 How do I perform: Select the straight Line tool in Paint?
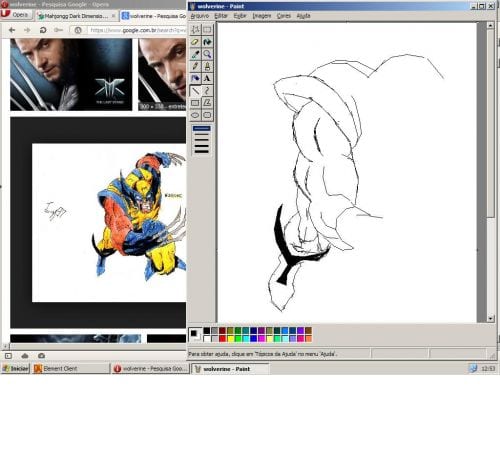(x=195, y=91)
